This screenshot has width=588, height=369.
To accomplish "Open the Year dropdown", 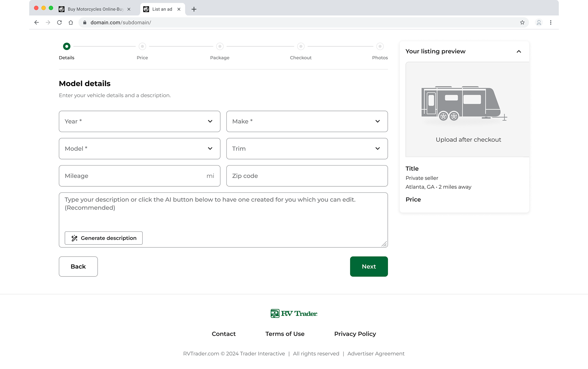I will pos(139,121).
